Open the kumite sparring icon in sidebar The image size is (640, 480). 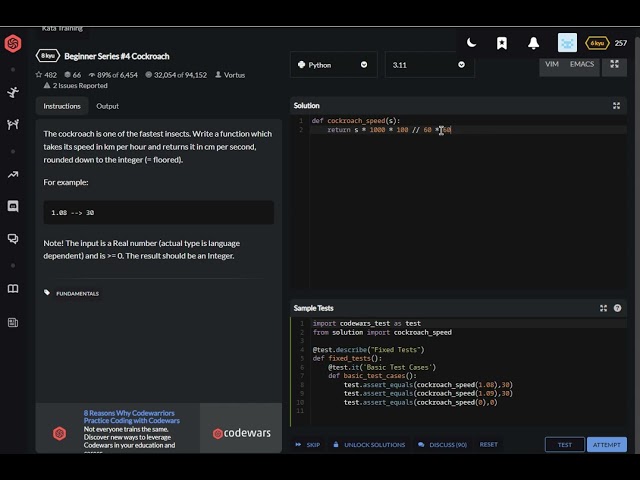13,124
